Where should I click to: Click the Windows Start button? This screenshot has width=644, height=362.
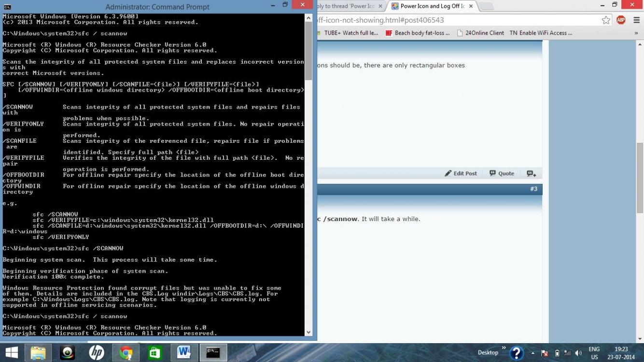11,353
